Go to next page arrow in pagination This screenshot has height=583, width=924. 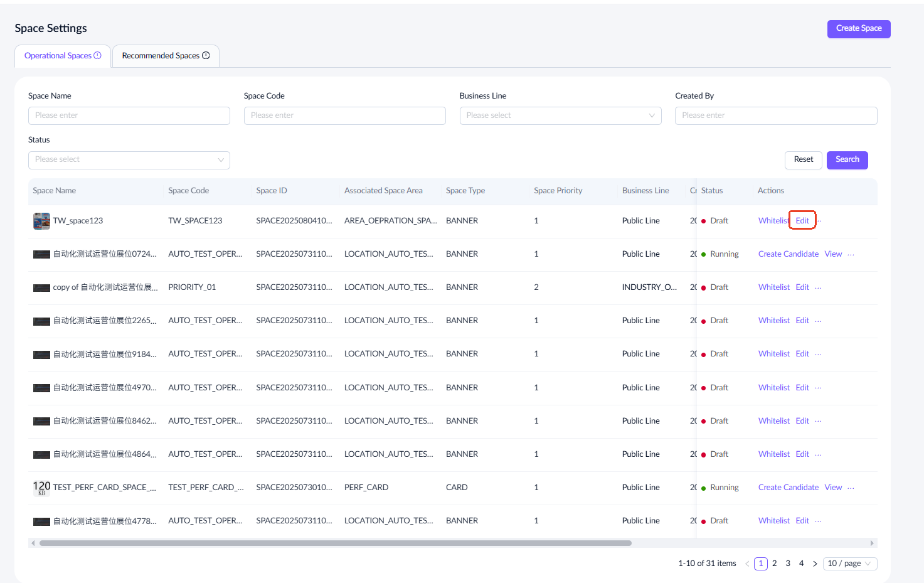point(815,564)
